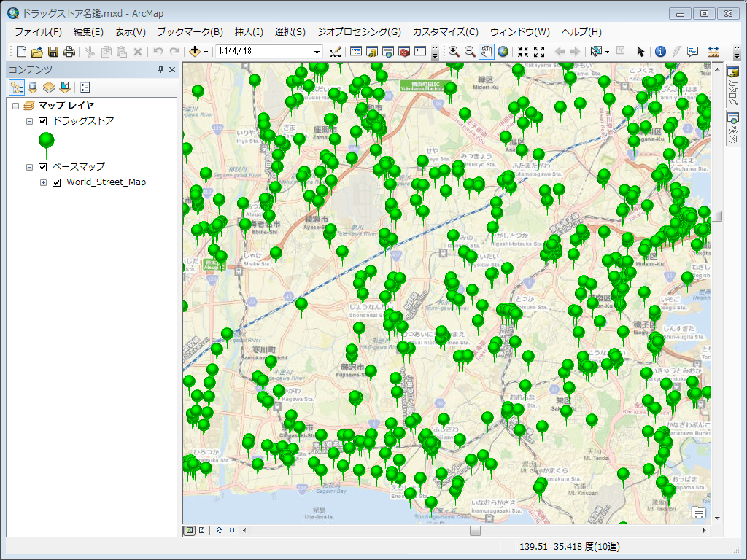This screenshot has height=560, width=747.
Task: Toggle World_Street_Map layer visibility
Action: coord(57,182)
